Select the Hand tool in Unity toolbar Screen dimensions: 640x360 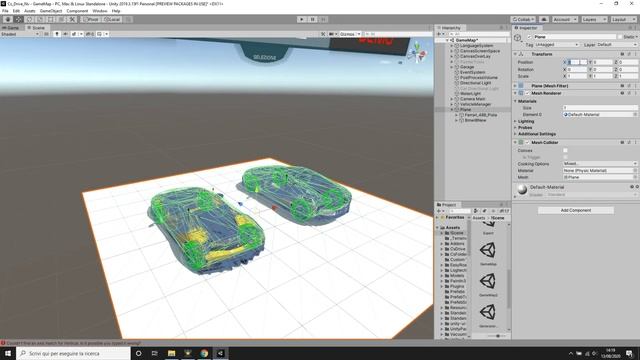[8, 19]
